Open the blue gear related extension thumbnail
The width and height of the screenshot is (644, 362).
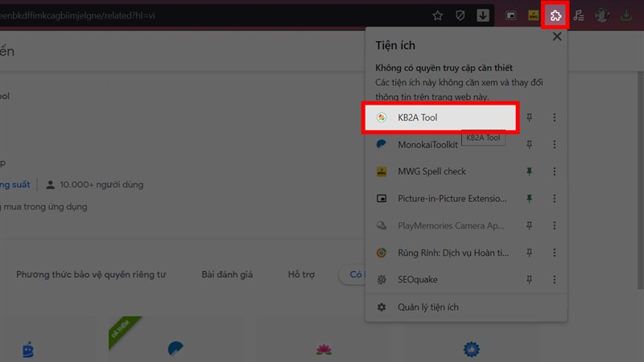[x=472, y=349]
